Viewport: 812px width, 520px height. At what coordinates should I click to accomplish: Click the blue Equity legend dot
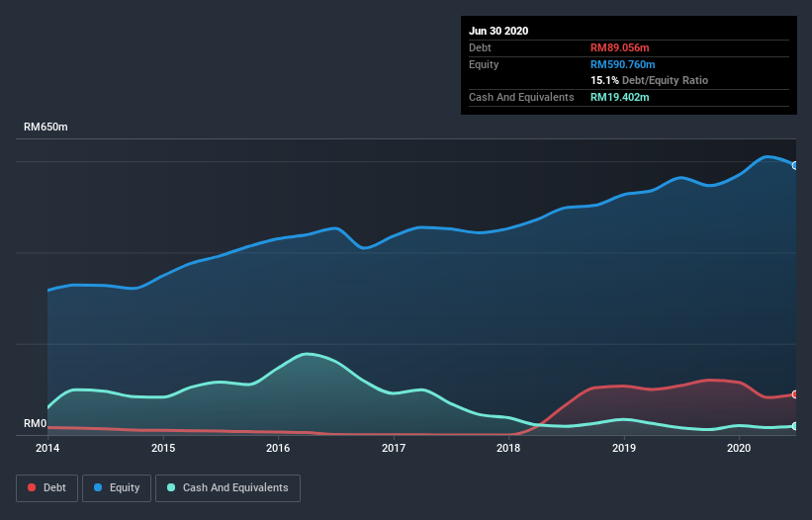(98, 487)
